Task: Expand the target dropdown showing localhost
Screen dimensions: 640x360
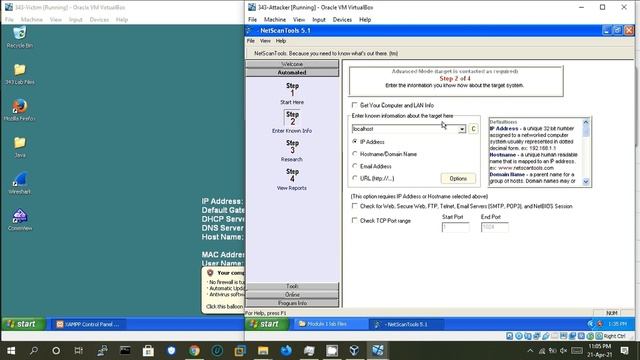Action: [462, 129]
